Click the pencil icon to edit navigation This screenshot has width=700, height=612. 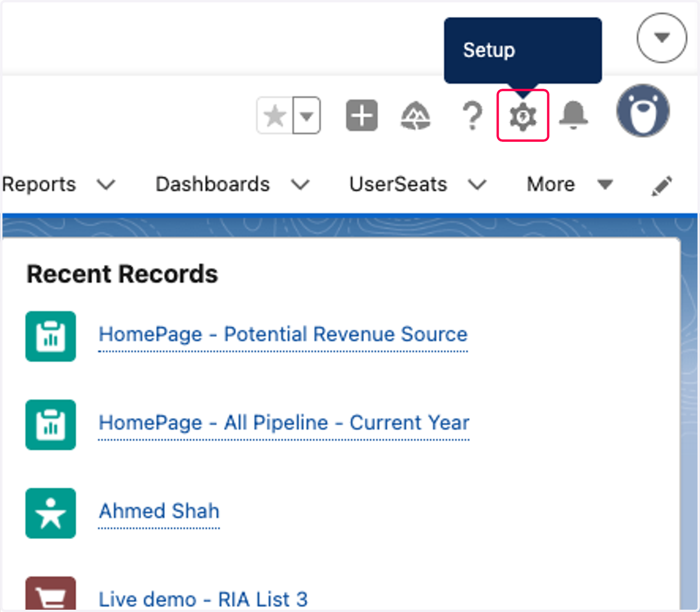[661, 186]
